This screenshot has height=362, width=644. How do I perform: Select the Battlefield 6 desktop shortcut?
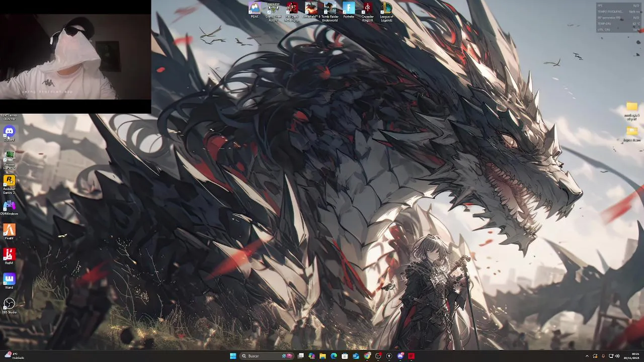(311, 11)
